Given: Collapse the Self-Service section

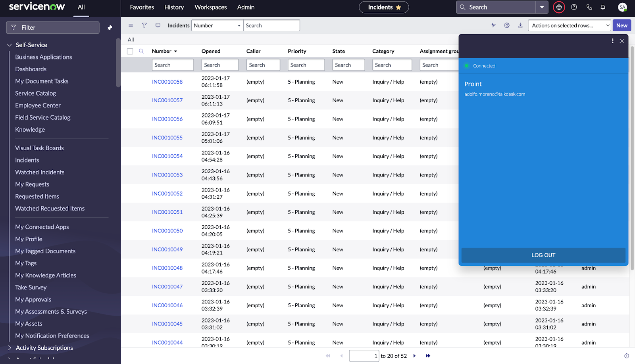Looking at the screenshot, I should (x=10, y=45).
